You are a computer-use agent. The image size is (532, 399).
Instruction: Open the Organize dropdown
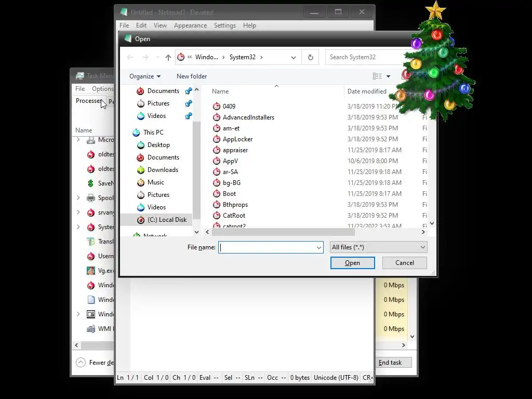[x=145, y=76]
